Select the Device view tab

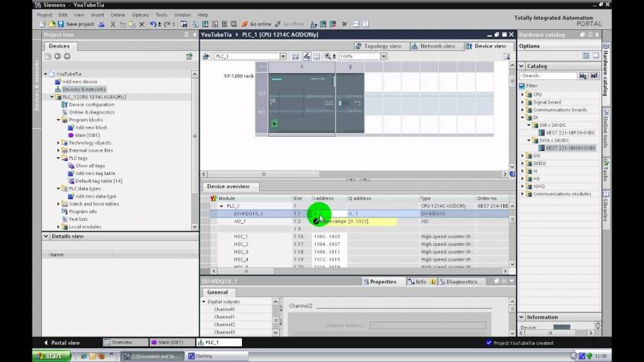click(486, 46)
